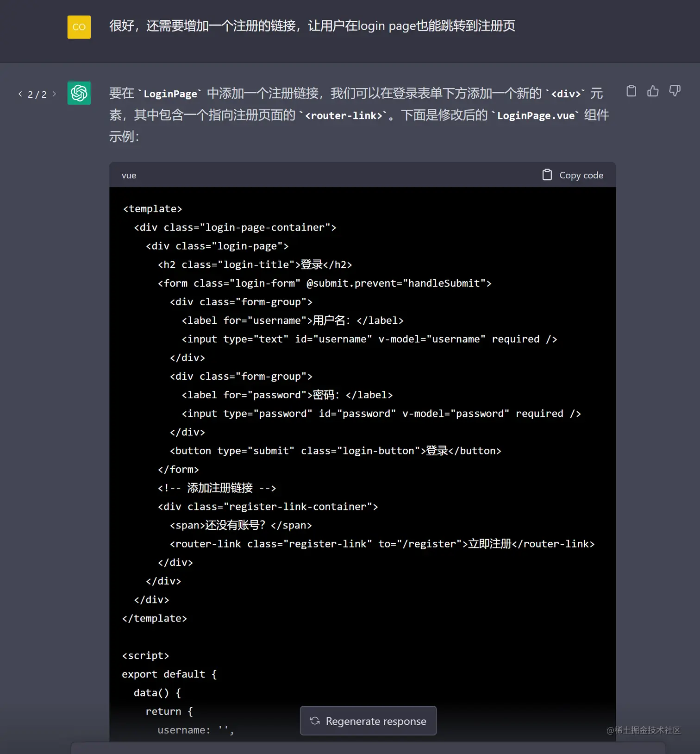Click the <script> line
Screen dimensions: 700x754
point(146,656)
